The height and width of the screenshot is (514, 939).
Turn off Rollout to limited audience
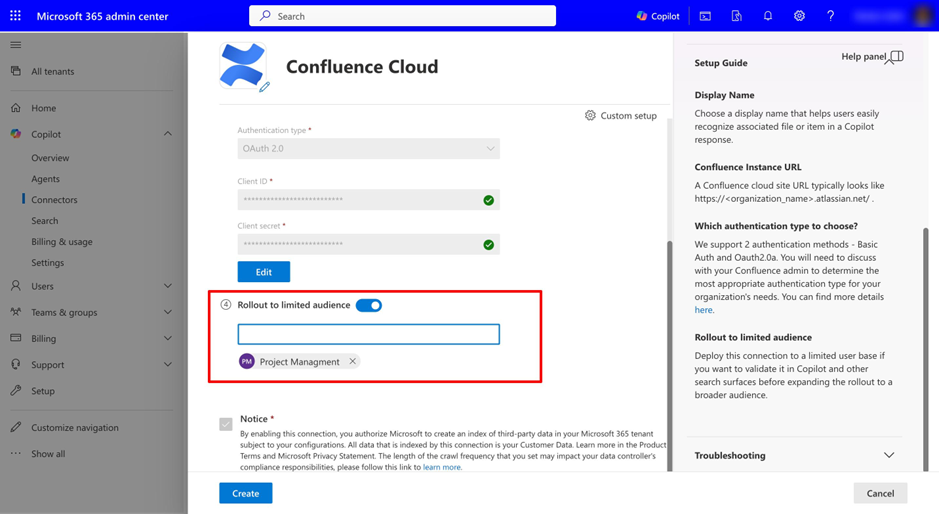point(369,305)
